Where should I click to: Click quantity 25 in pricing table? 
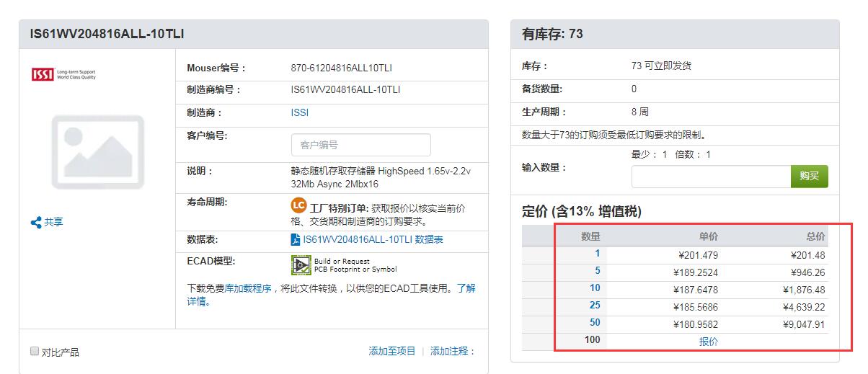tap(595, 306)
